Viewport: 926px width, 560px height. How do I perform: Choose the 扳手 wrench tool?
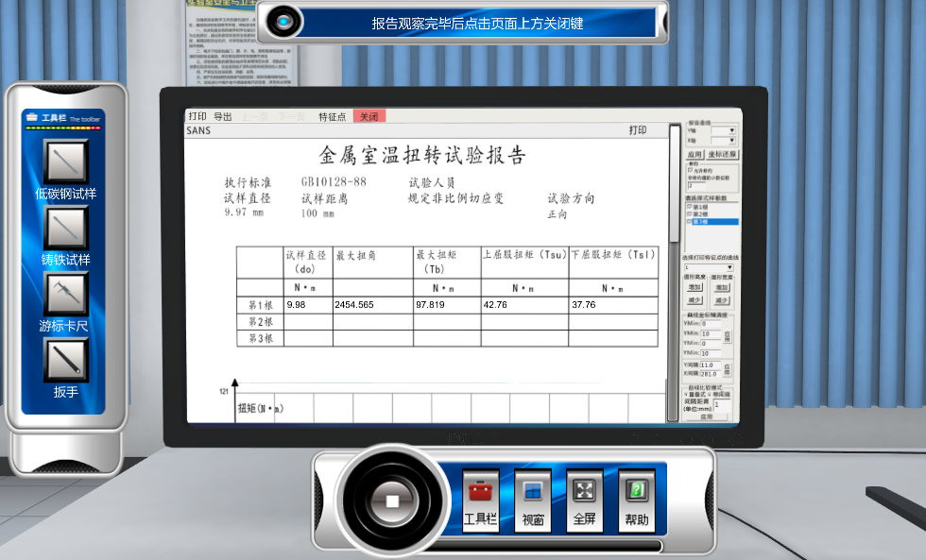65,360
